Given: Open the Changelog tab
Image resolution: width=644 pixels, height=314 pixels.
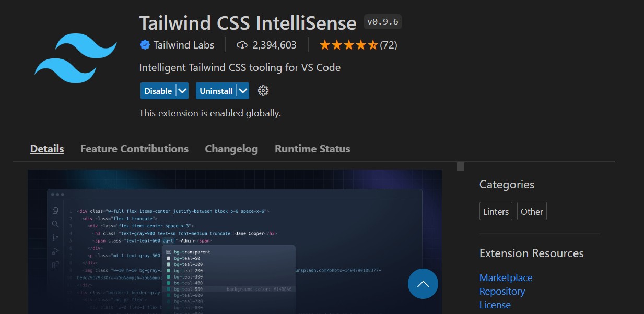Looking at the screenshot, I should (x=231, y=149).
